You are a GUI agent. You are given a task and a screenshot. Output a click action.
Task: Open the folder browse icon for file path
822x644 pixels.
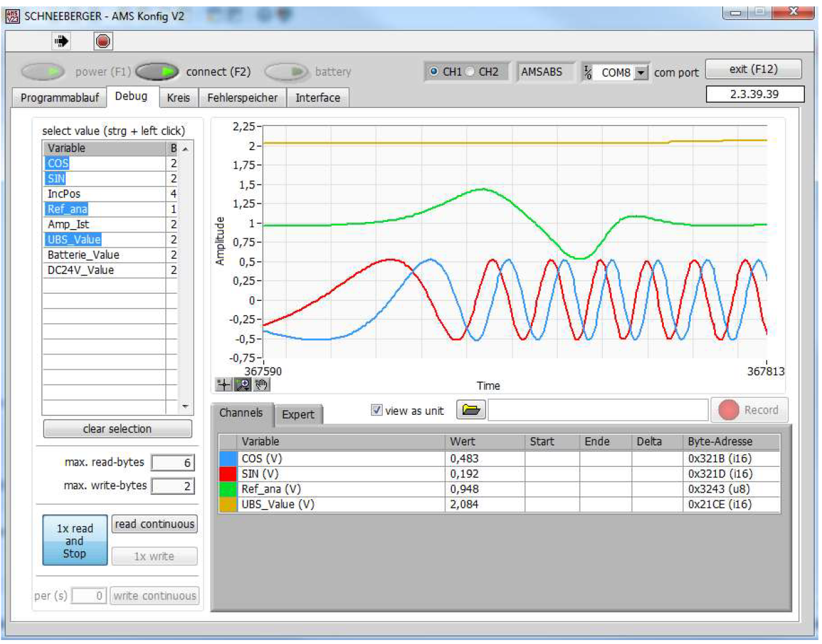tap(471, 410)
